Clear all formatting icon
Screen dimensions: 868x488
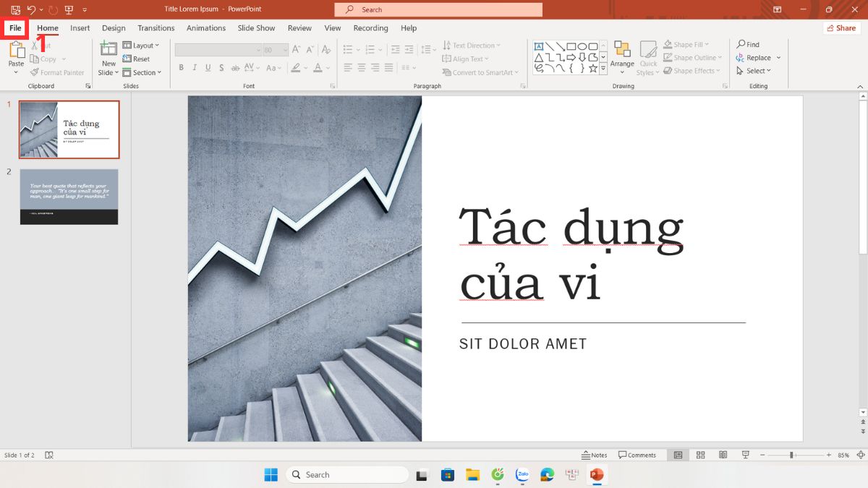(326, 50)
